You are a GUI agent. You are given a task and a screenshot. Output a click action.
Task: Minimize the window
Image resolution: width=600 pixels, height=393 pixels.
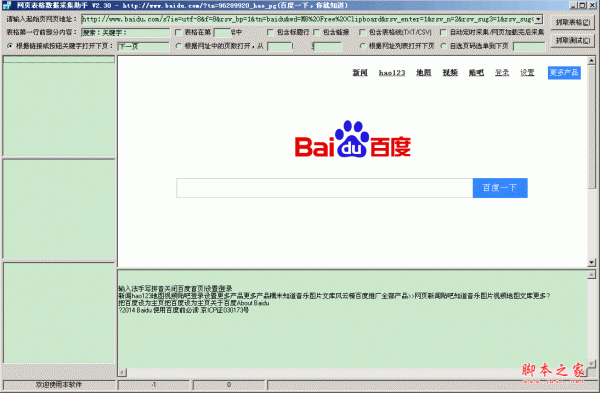(573, 5)
